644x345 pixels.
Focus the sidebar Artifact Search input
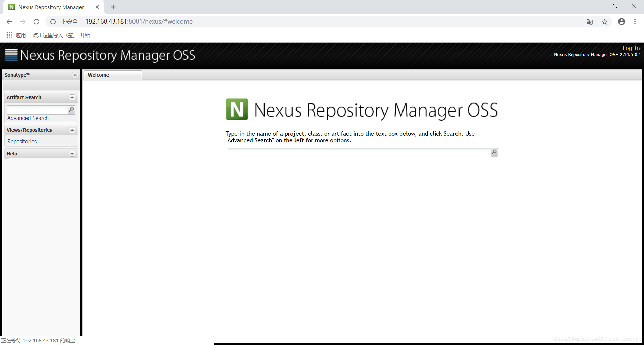click(38, 110)
